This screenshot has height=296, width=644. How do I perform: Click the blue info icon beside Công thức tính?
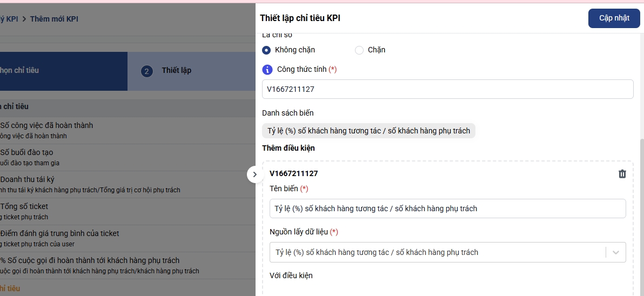[267, 70]
